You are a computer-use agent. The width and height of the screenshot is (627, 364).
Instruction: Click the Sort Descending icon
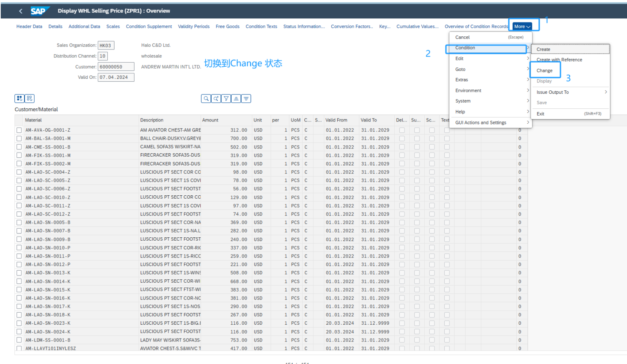pos(246,99)
